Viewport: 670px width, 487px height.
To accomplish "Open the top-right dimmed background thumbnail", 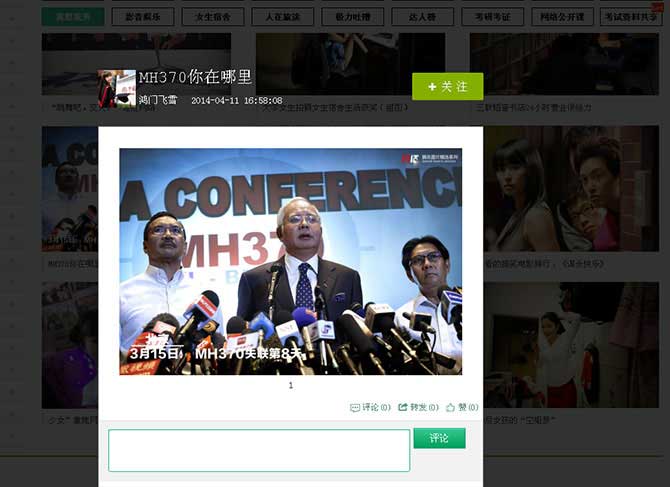I will tap(564, 64).
